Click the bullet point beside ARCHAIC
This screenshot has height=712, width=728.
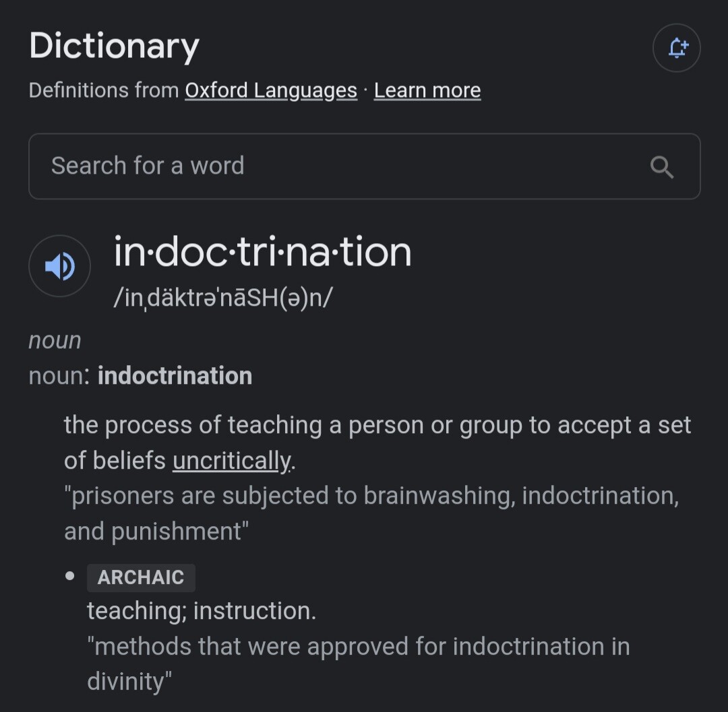69,577
